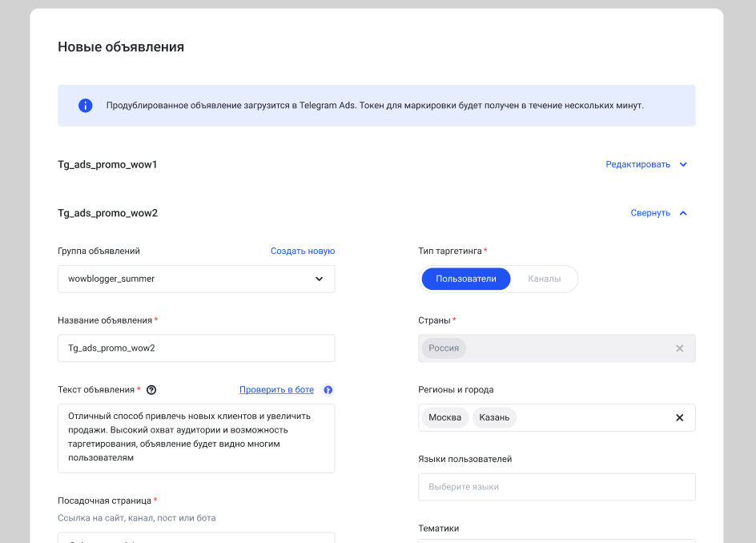Click the chevron arrow next to Свернуть
This screenshot has height=543, width=756.
coord(683,213)
